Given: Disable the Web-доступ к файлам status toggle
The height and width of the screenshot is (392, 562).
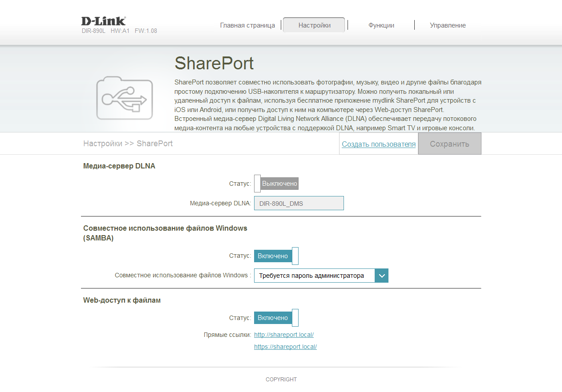Looking at the screenshot, I should pos(276,318).
